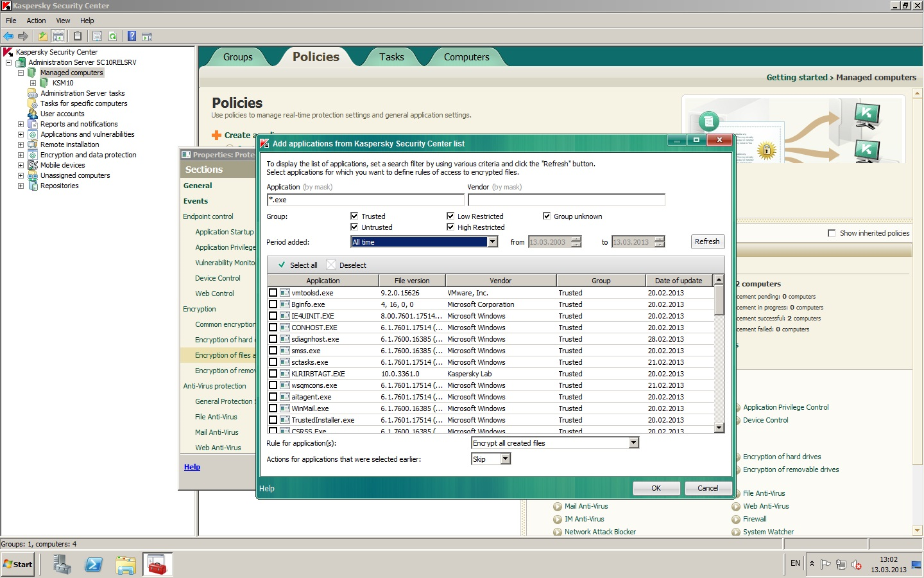This screenshot has height=578, width=924.
Task: Open Windows Explorer from the taskbar
Action: point(126,565)
